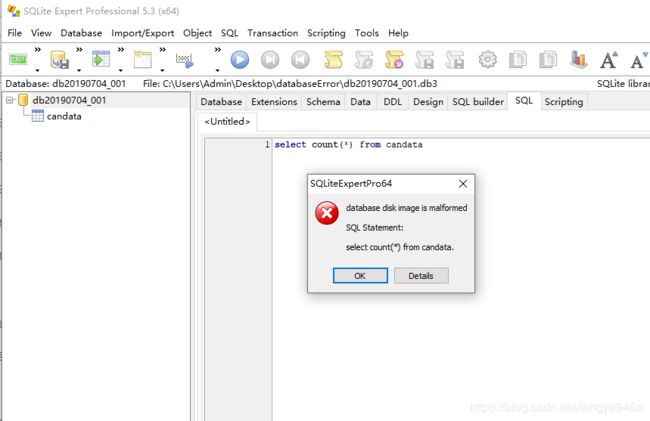
Task: Switch to the Database tab
Action: click(x=221, y=102)
